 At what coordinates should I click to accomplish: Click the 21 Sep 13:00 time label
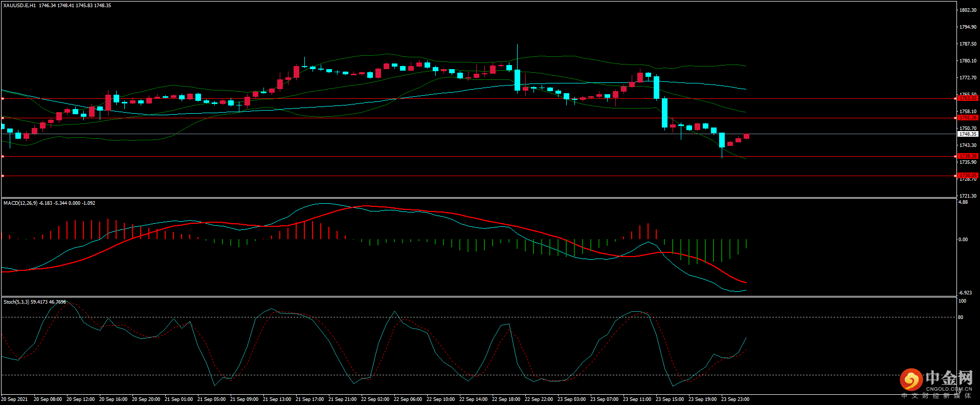pyautogui.click(x=277, y=399)
